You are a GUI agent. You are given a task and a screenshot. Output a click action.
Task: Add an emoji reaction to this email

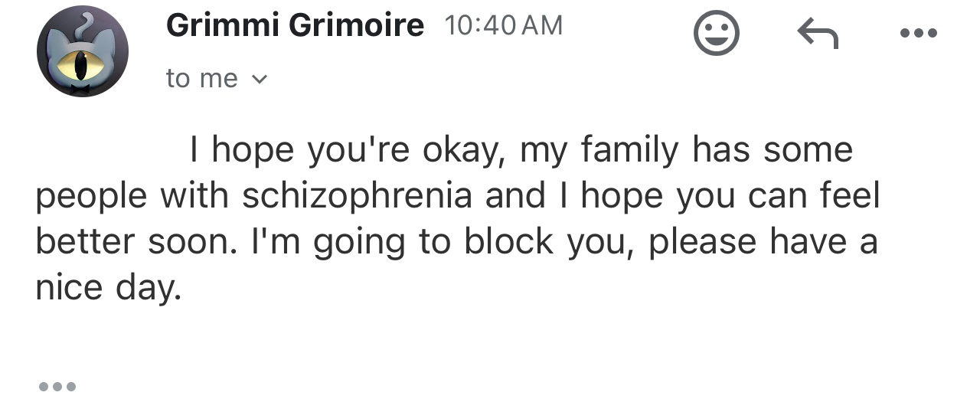pos(717,33)
